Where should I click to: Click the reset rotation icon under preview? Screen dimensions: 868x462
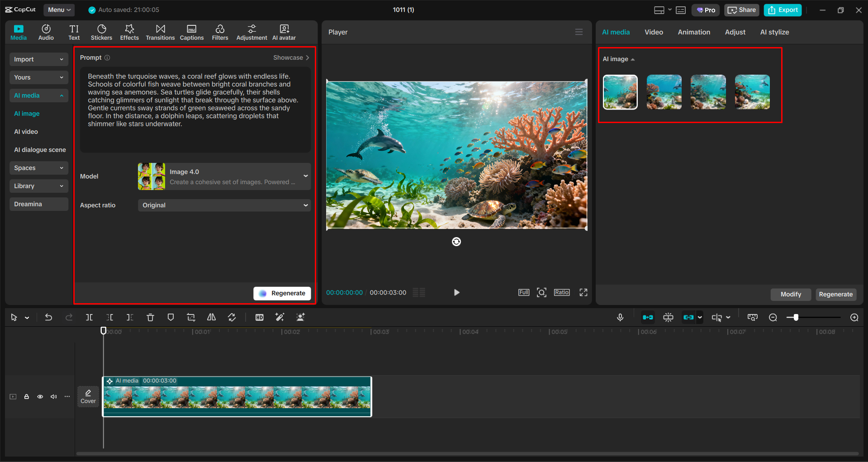pos(456,242)
